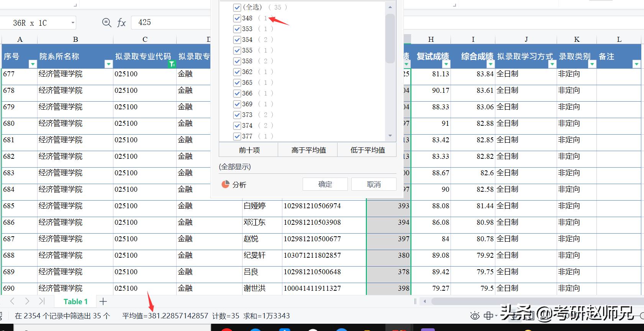Screen dimensions: 644x331
Task: Click the 中 input mode status icon
Action: click(488, 316)
